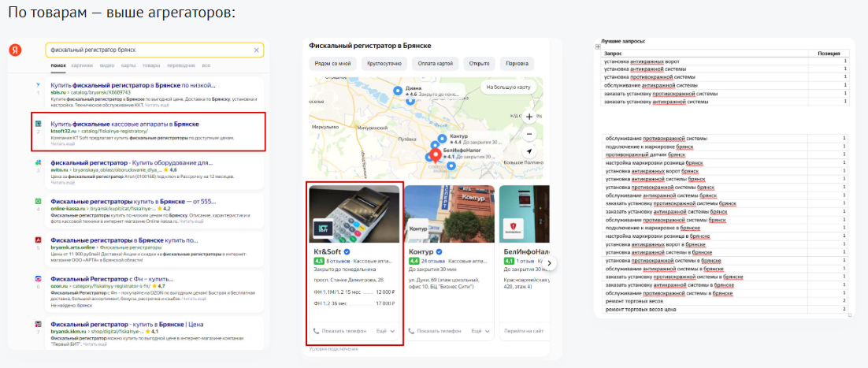Screen dimensions: 868x368
Task: Open result 'Купить фискальные кассовые аппараты в Брянске'
Action: click(124, 124)
